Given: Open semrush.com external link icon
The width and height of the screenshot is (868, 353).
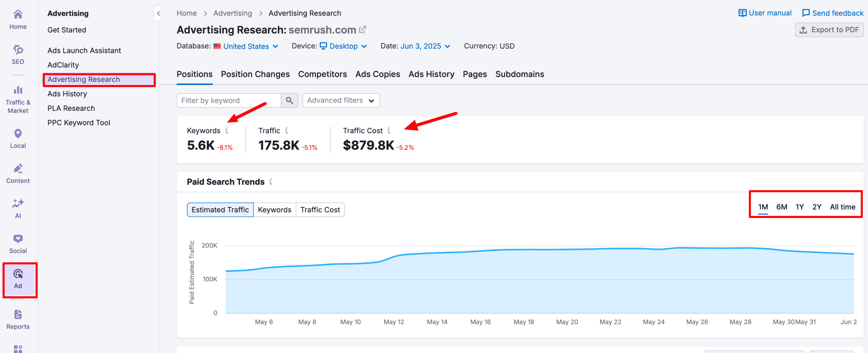Looking at the screenshot, I should point(362,29).
